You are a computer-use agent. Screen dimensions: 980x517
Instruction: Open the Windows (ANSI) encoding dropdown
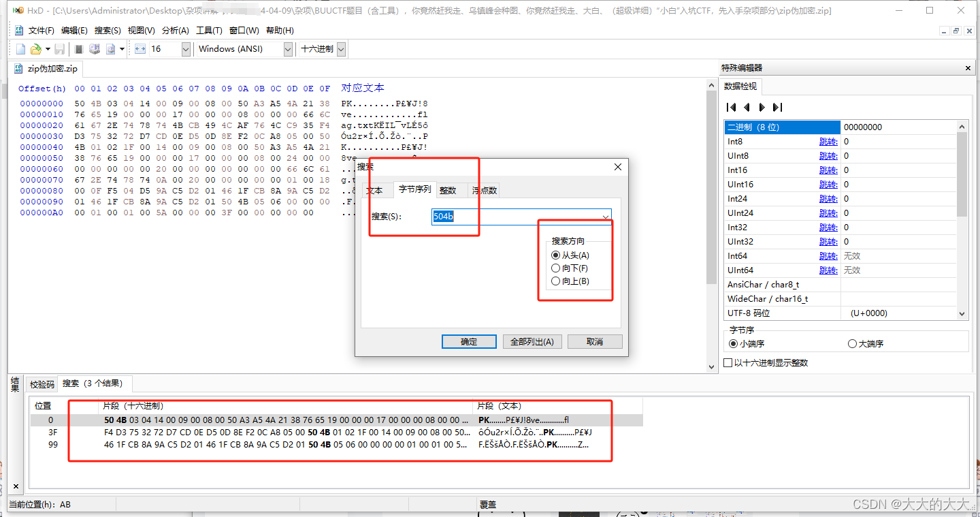pos(288,49)
